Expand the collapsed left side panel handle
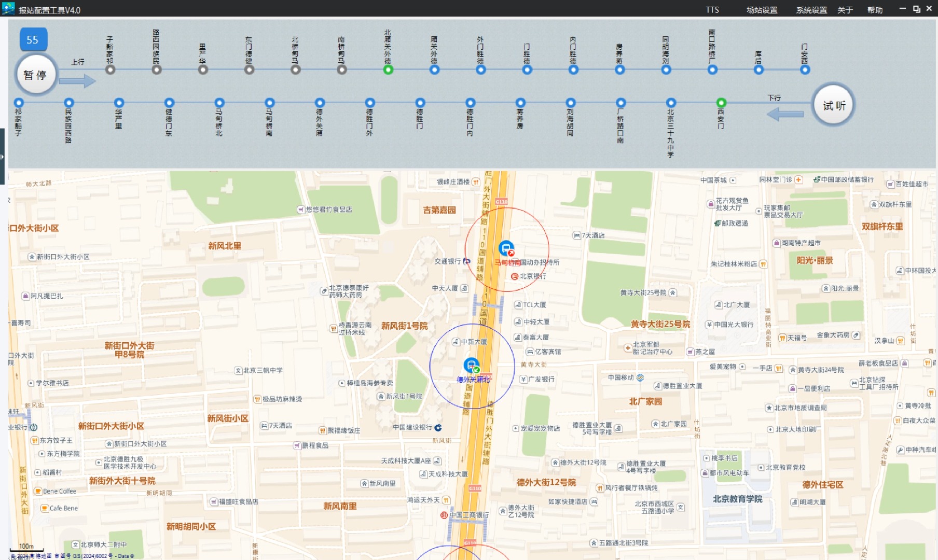Image resolution: width=938 pixels, height=560 pixels. [2, 157]
